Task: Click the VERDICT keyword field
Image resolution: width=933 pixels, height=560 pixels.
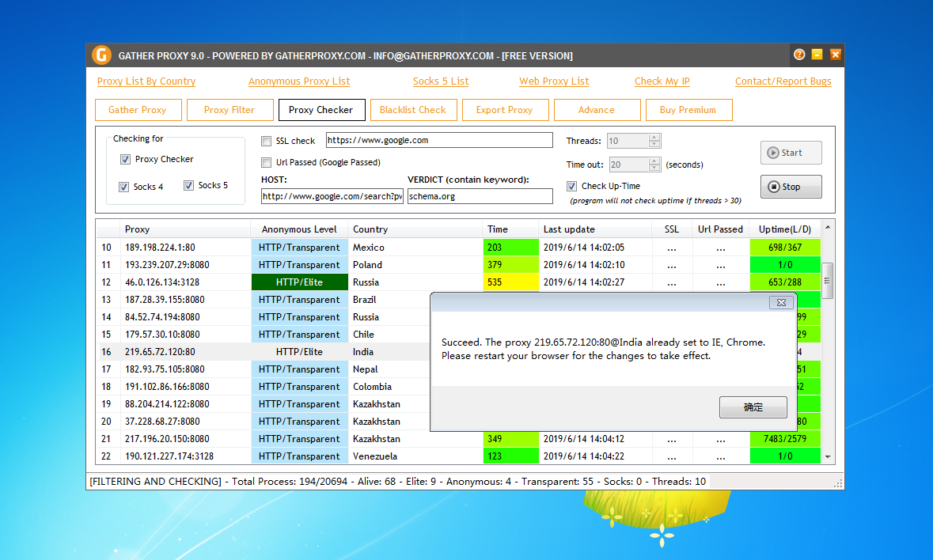Action: coord(480,196)
